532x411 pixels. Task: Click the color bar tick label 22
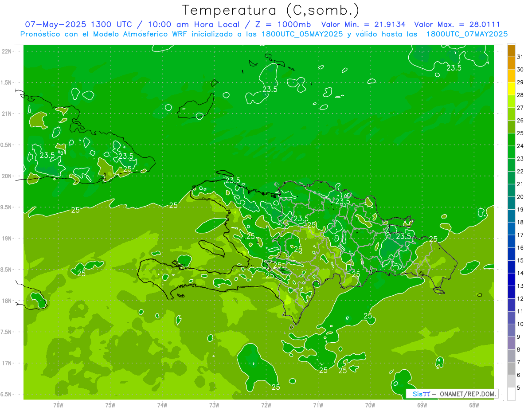pyautogui.click(x=520, y=172)
